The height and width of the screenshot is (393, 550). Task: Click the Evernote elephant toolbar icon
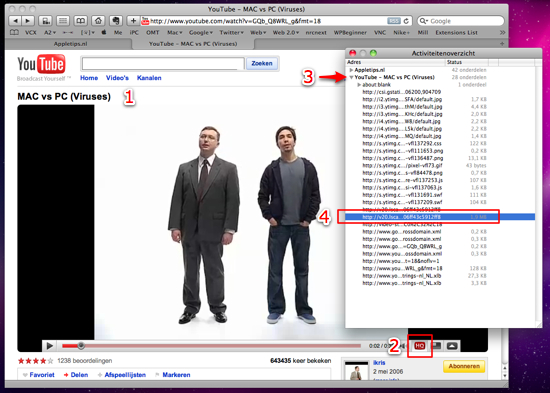[x=115, y=21]
